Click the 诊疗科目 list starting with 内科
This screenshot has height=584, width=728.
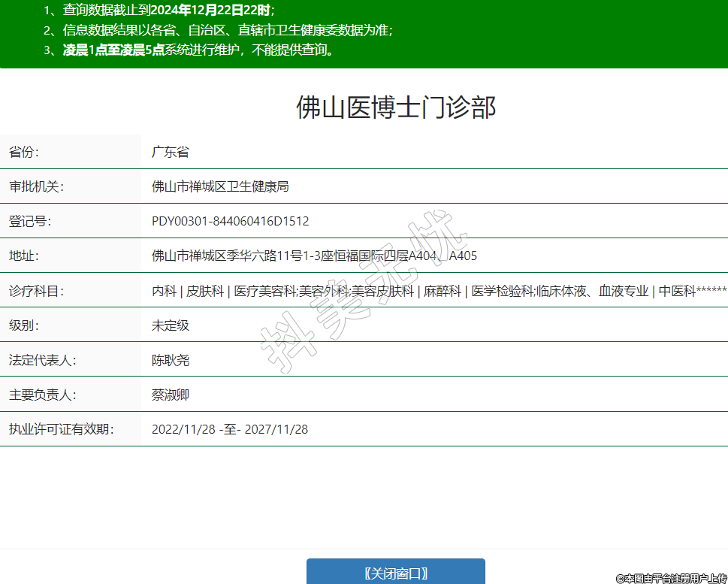click(439, 291)
